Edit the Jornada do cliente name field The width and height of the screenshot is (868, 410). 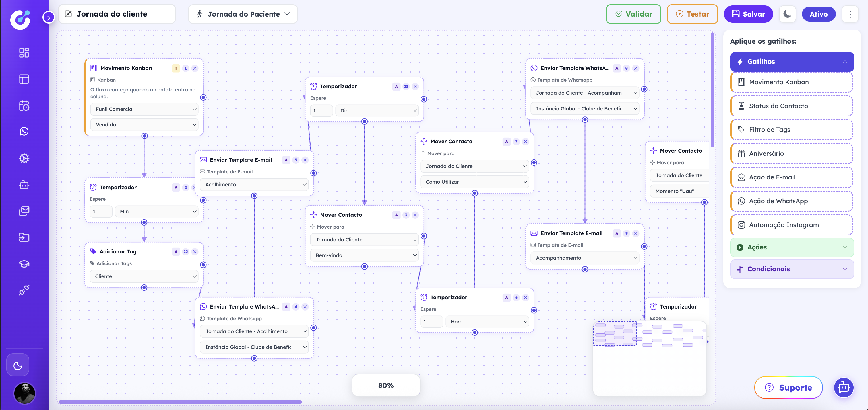117,14
